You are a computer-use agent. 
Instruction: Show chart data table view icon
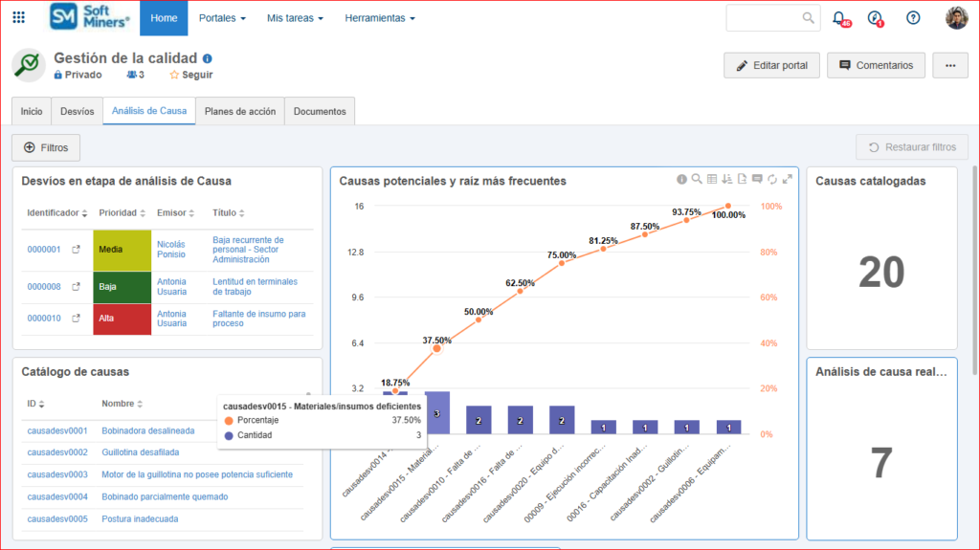pyautogui.click(x=712, y=179)
